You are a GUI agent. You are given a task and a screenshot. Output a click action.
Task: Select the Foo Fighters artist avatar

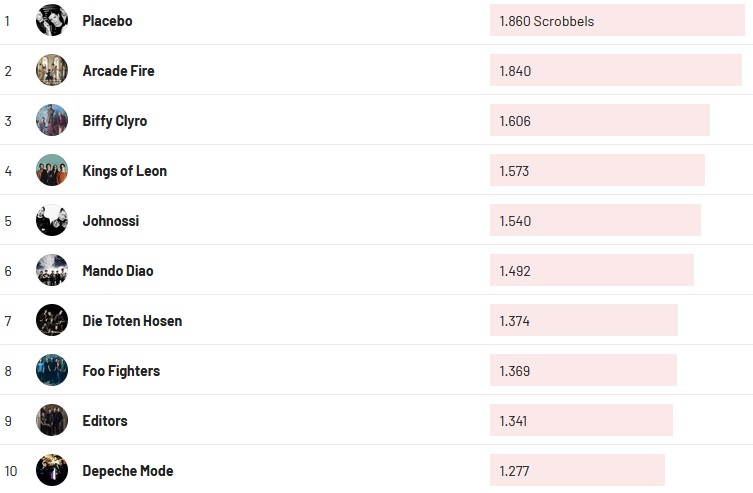(52, 371)
